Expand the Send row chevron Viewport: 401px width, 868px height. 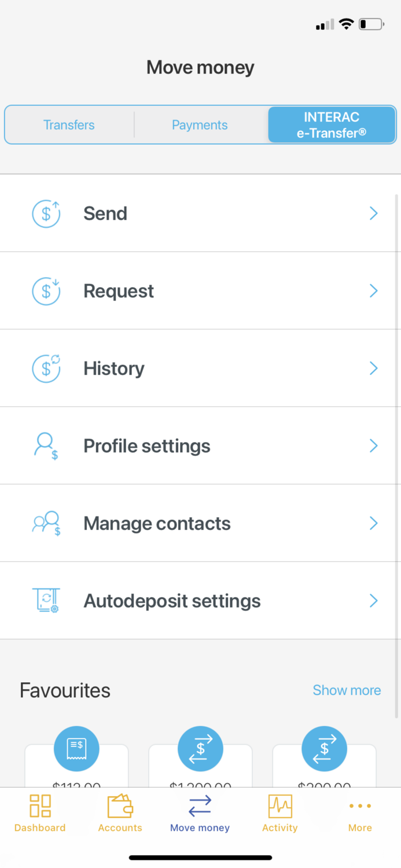pyautogui.click(x=373, y=213)
